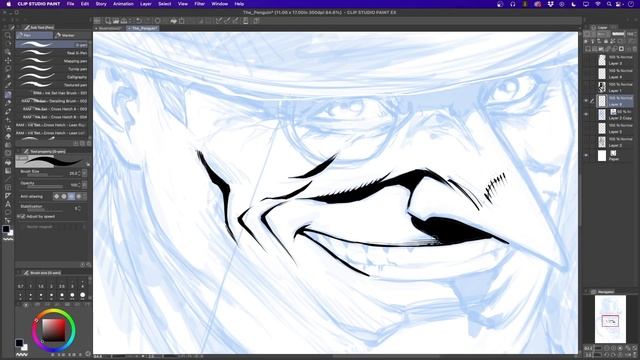Viewport: 640px width, 360px height.
Task: Click the Navigator preview thumbnail
Action: 610,319
